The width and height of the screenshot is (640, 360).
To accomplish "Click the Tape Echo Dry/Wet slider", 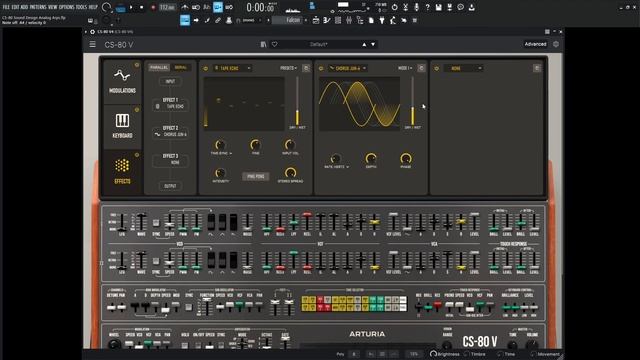I will [x=297, y=101].
